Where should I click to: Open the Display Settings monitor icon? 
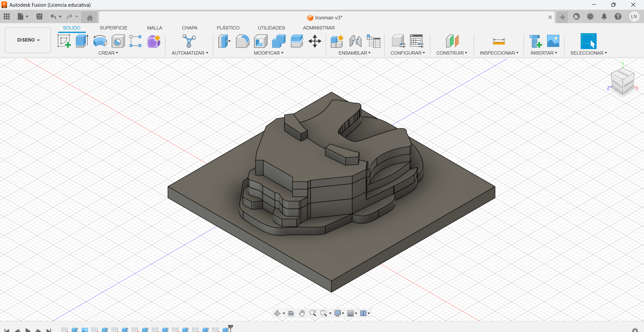[338, 313]
